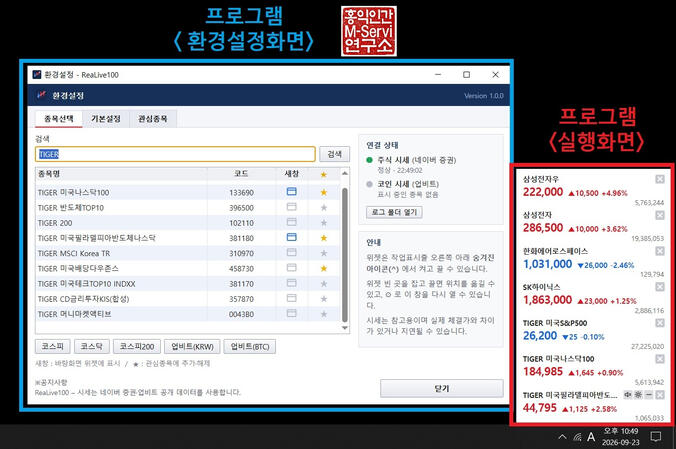The height and width of the screenshot is (449, 676).
Task: Toggle new-window widget for TIGER 미국테크TOP10 INDXX
Action: coord(291,283)
